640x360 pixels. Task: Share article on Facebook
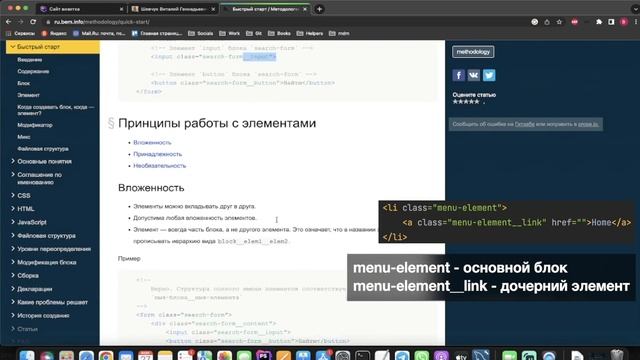click(x=458, y=75)
